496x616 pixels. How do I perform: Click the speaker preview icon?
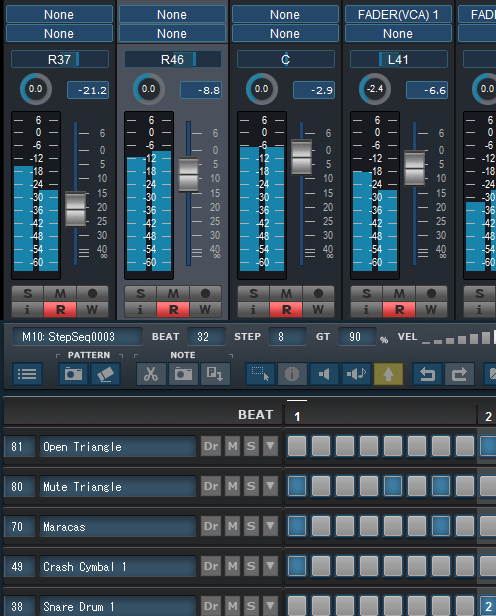point(324,374)
